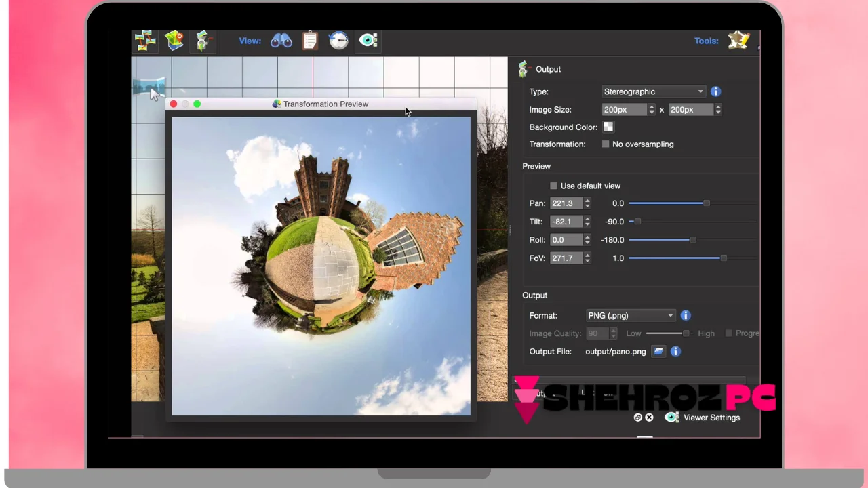The width and height of the screenshot is (868, 488).
Task: Click the eye icon beside Viewer Settings
Action: (671, 418)
